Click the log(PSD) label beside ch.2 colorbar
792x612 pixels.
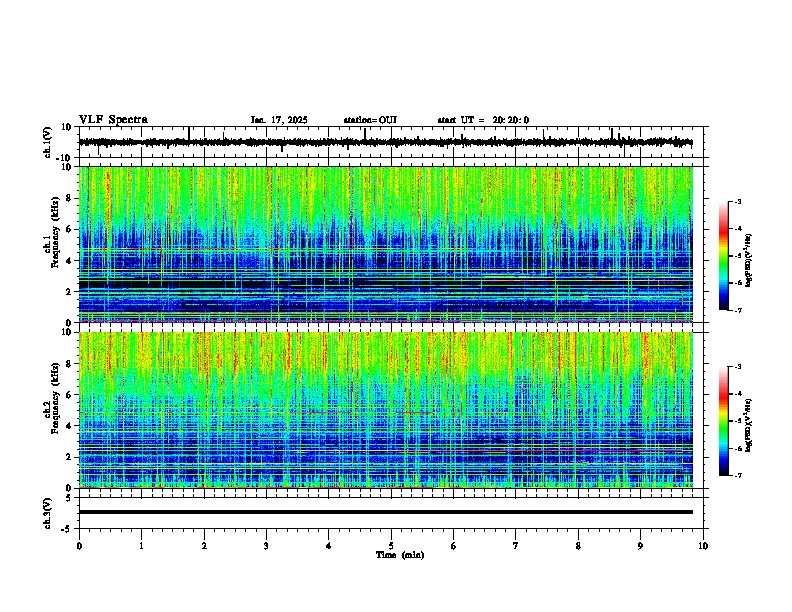tap(749, 425)
